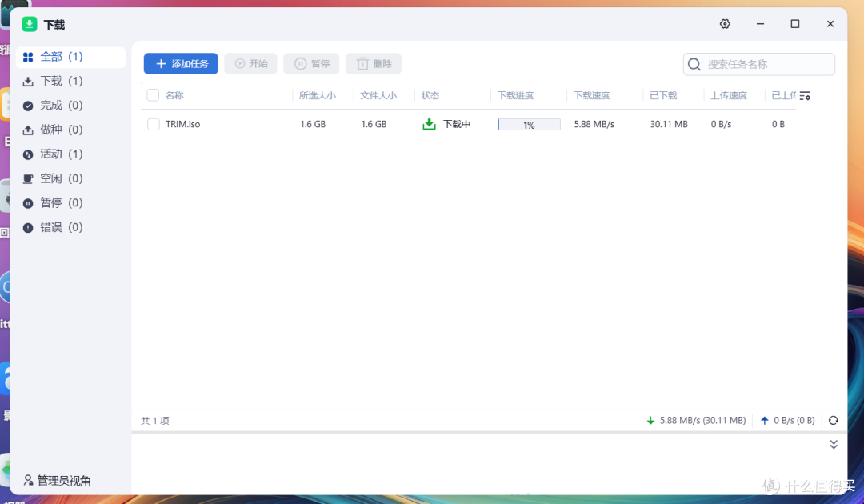Click the refresh icon in status bar
The height and width of the screenshot is (504, 864).
833,420
